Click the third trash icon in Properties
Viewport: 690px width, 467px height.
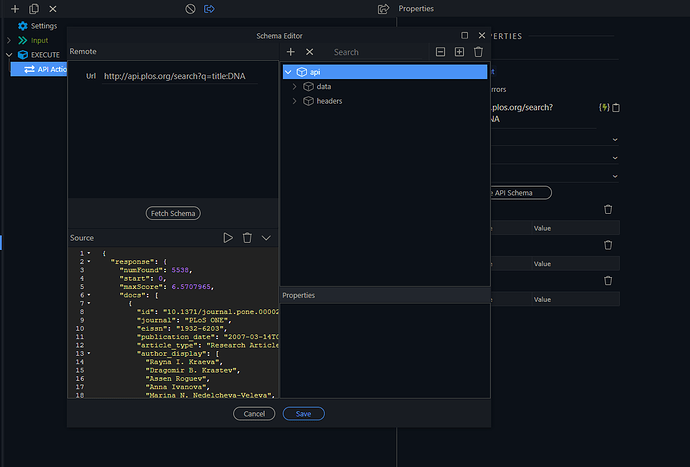point(608,281)
